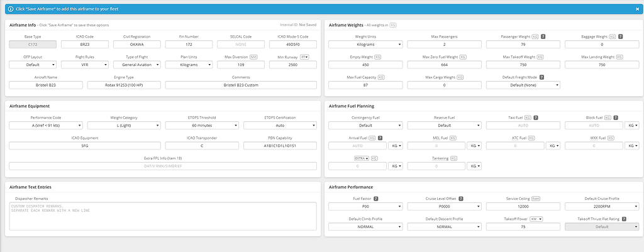Open the Passenger Weight help question mark
The width and height of the screenshot is (644, 252).
tap(543, 36)
